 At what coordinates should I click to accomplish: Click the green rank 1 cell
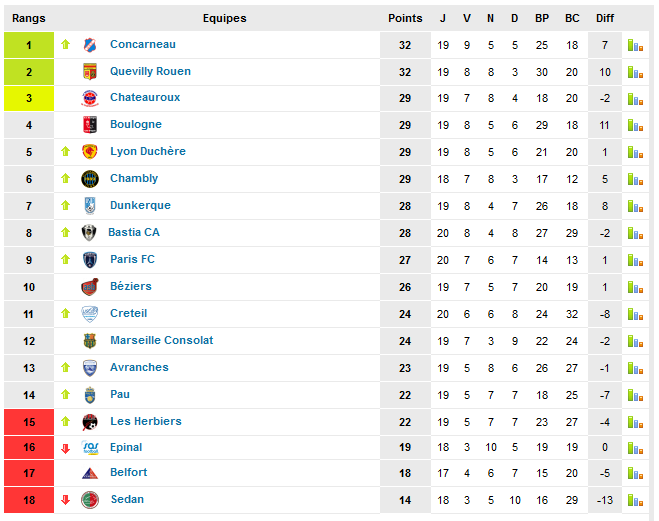pos(29,45)
